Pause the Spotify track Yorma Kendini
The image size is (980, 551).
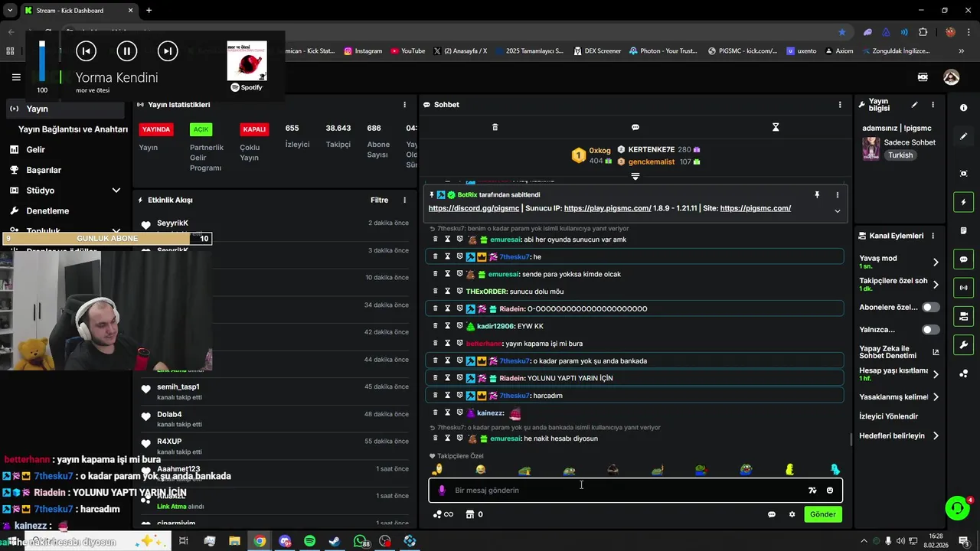point(126,51)
